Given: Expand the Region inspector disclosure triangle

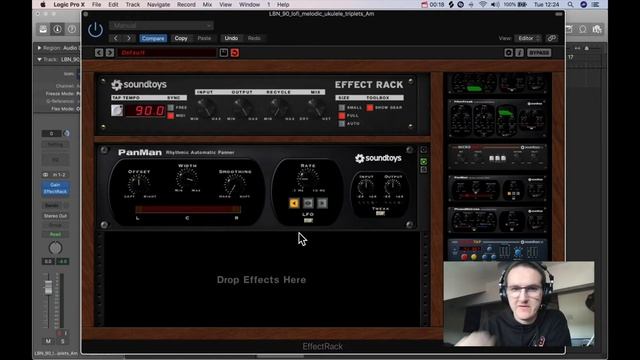Looking at the screenshot, I should click(x=39, y=48).
